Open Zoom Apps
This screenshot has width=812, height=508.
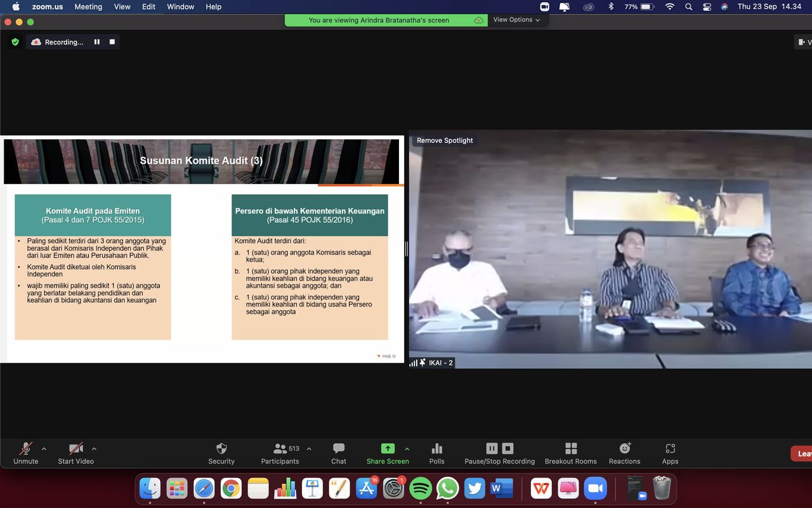(670, 453)
